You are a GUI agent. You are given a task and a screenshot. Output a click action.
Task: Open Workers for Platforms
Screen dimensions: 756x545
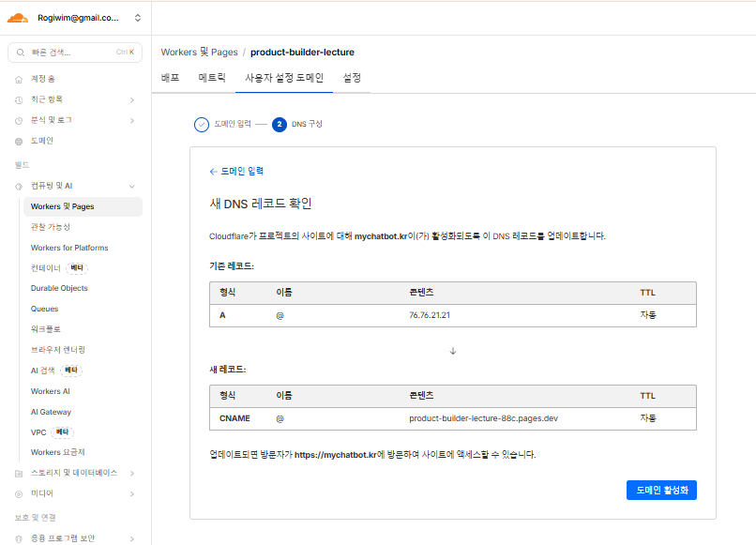click(69, 248)
